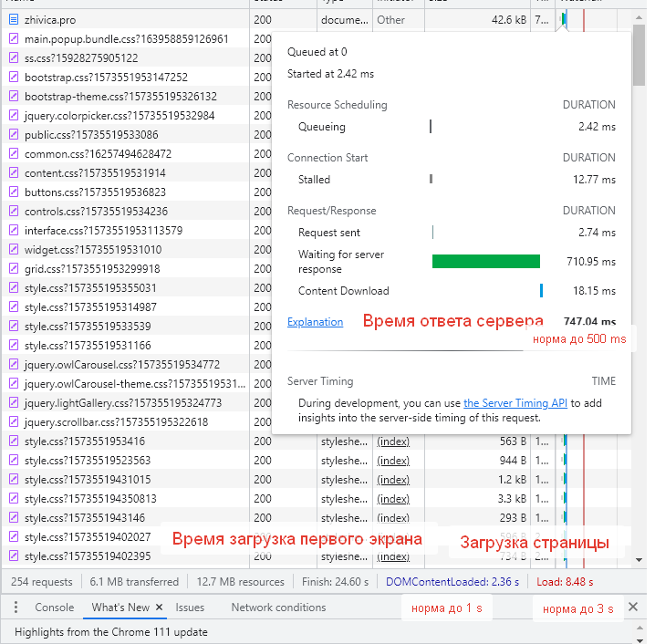Viewport: 655px width, 644px height.
Task: Click stylesheet icon of jquery.owlCarousel.css row
Action: click(14, 365)
